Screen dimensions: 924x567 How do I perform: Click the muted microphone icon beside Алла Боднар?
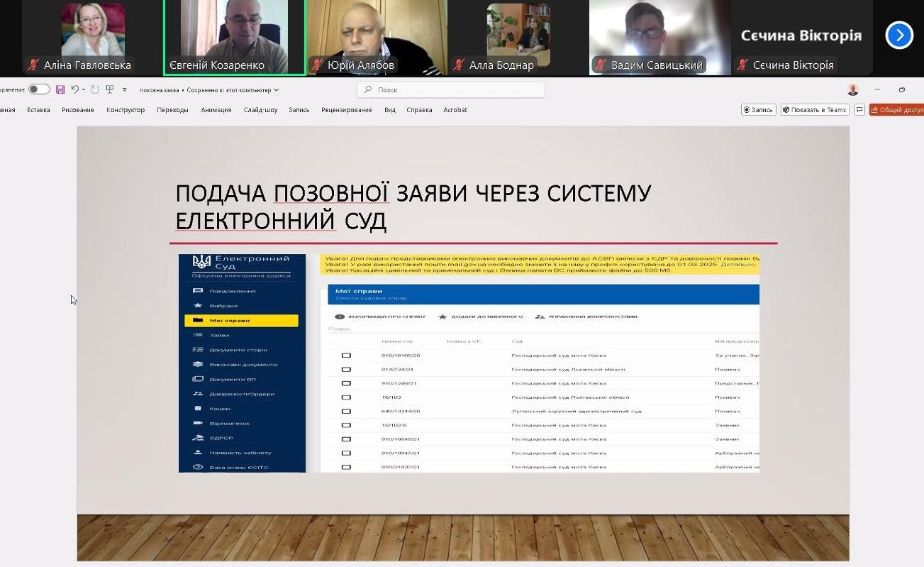(x=458, y=65)
